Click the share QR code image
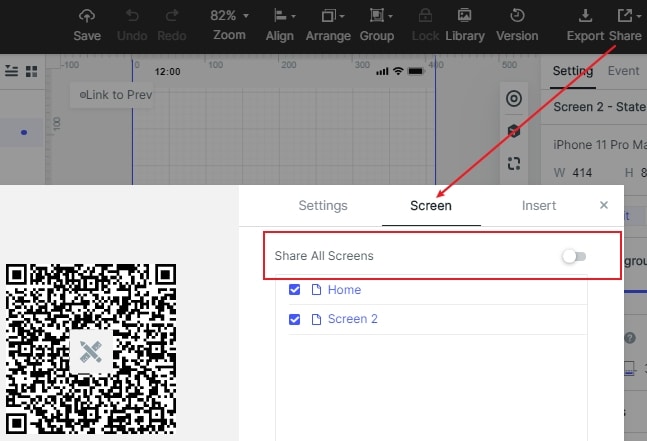Image resolution: width=647 pixels, height=441 pixels. pyautogui.click(x=91, y=349)
